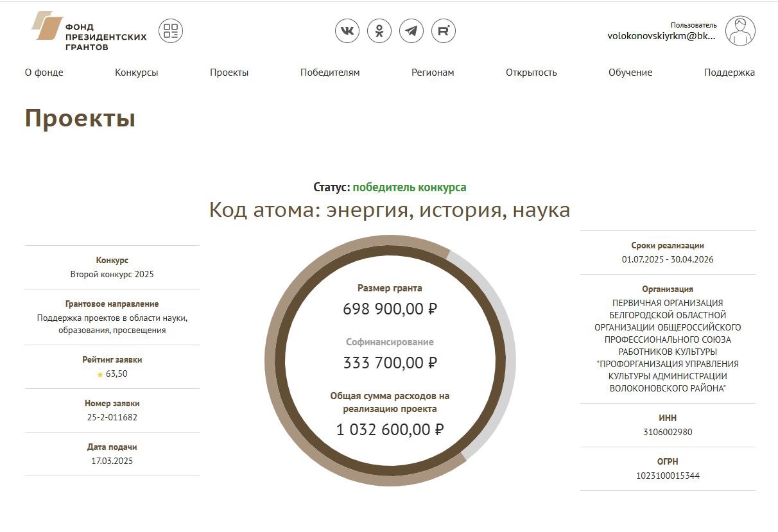This screenshot has width=778, height=532.
Task: Click the Размер гранта label
Action: coord(390,288)
